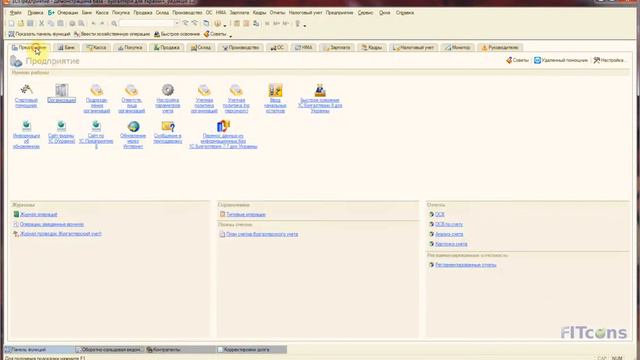Switch to the Руководителю tab
Screen dimensions: 640x360
500,48
